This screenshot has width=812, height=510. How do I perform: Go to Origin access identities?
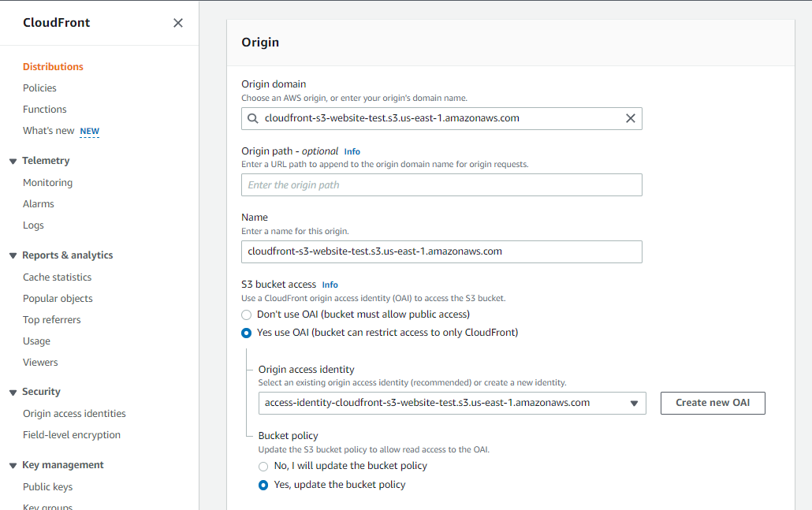point(74,414)
